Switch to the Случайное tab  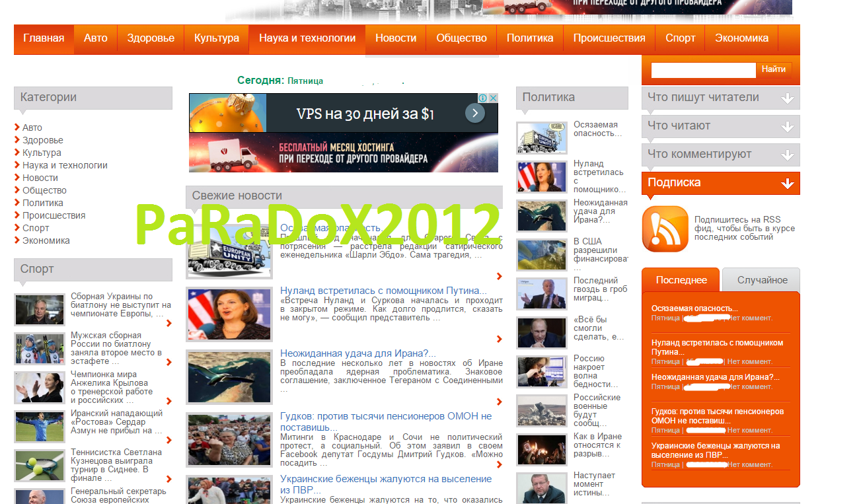[762, 280]
